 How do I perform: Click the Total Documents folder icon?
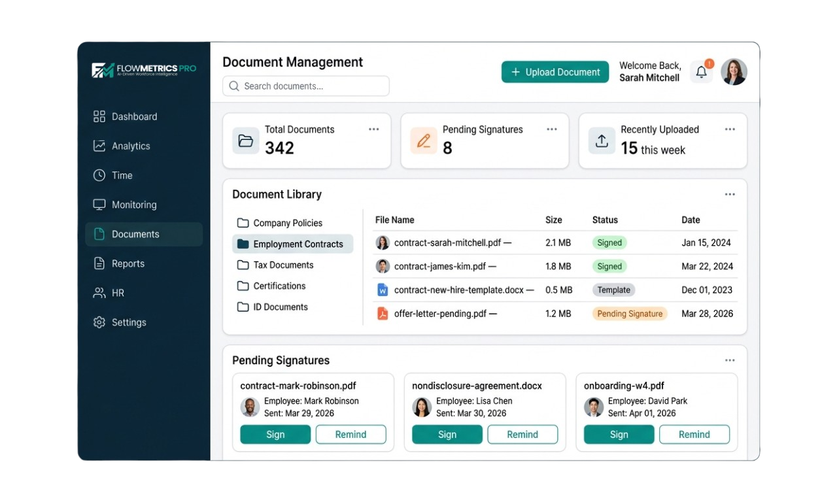246,141
